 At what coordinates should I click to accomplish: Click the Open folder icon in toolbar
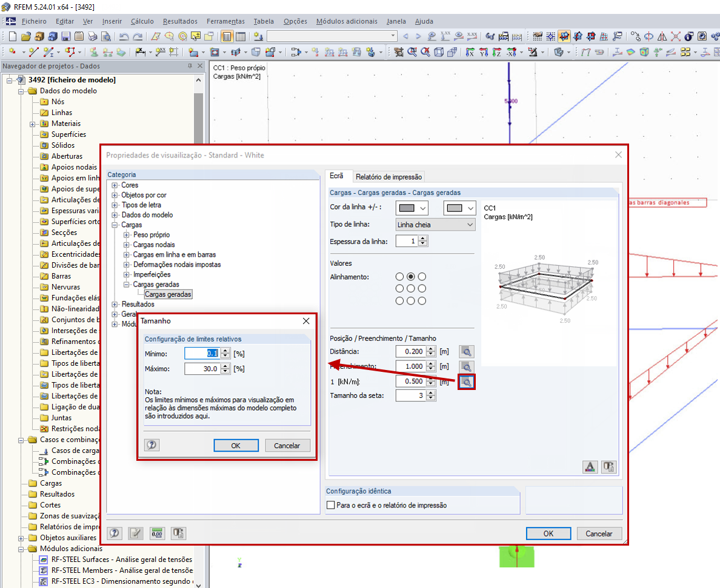(x=25, y=36)
